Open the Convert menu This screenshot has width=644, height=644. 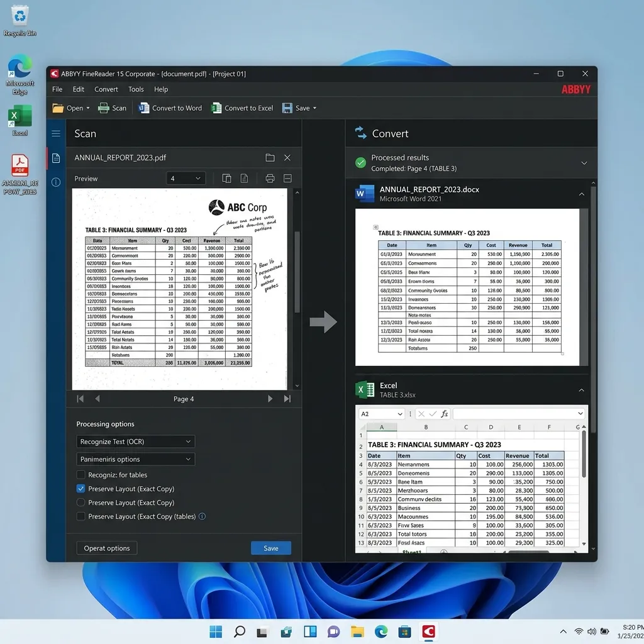coord(106,89)
